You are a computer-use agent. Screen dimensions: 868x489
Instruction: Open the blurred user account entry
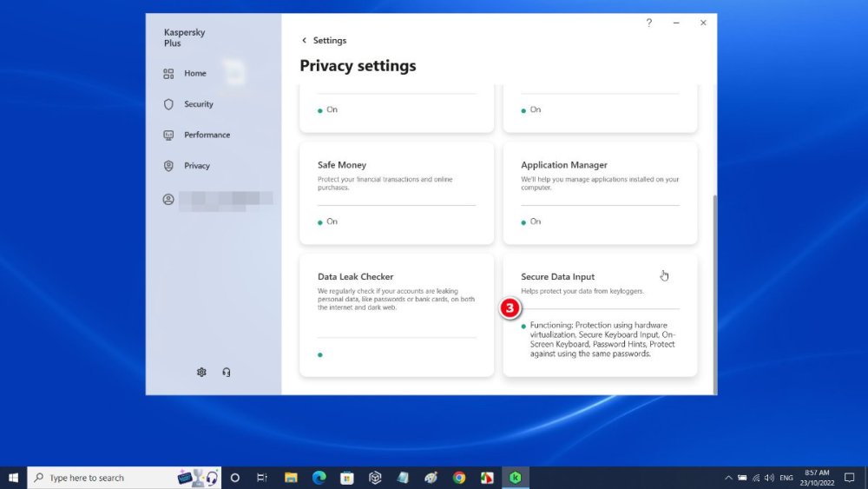coord(217,200)
